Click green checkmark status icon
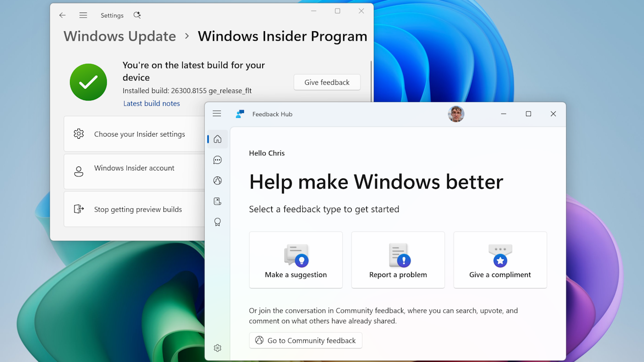This screenshot has height=362, width=644. tap(89, 82)
